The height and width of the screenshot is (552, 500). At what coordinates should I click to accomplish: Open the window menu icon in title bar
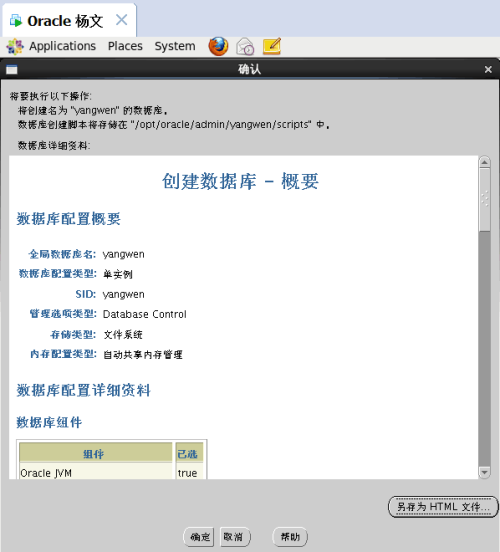tap(12, 69)
